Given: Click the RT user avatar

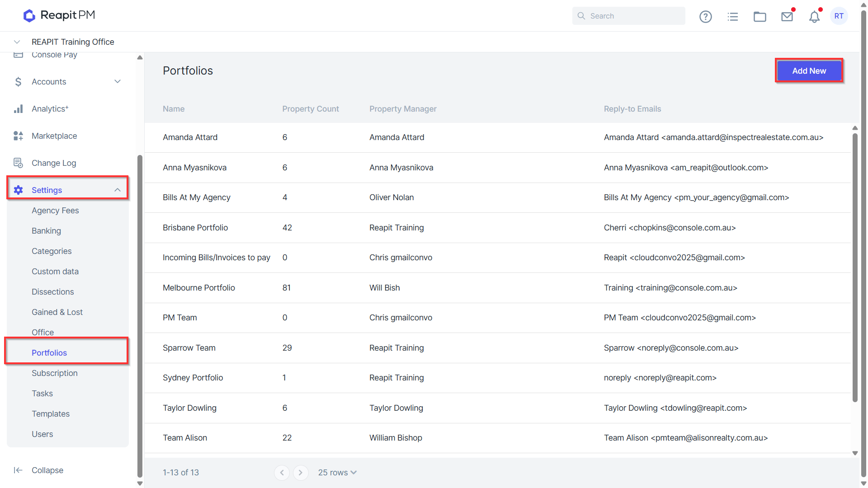Looking at the screenshot, I should coord(839,16).
